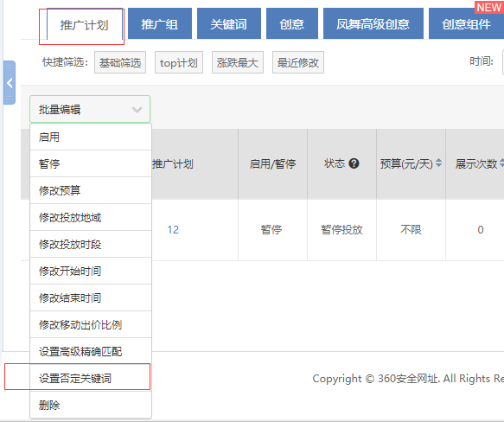Screen dimensions: 504x422
Task: Open the 关键词 tab
Action: point(229,24)
